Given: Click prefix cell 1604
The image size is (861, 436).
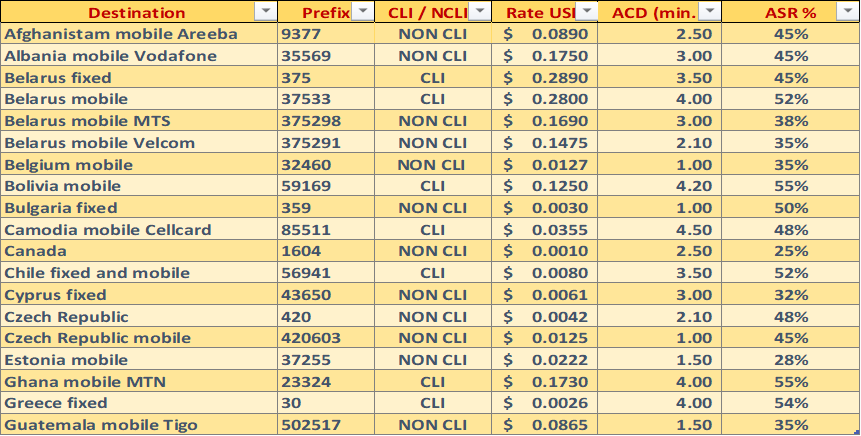Looking at the screenshot, I should 326,251.
